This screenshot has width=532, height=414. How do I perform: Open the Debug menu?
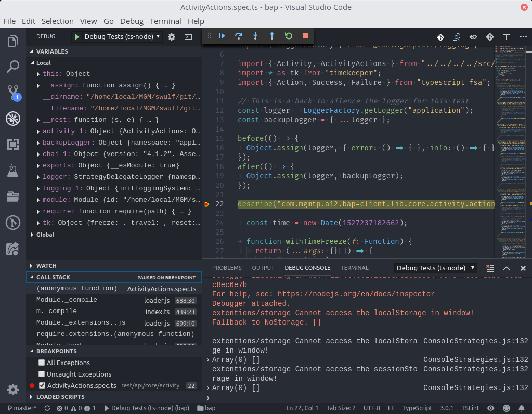pyautogui.click(x=132, y=21)
